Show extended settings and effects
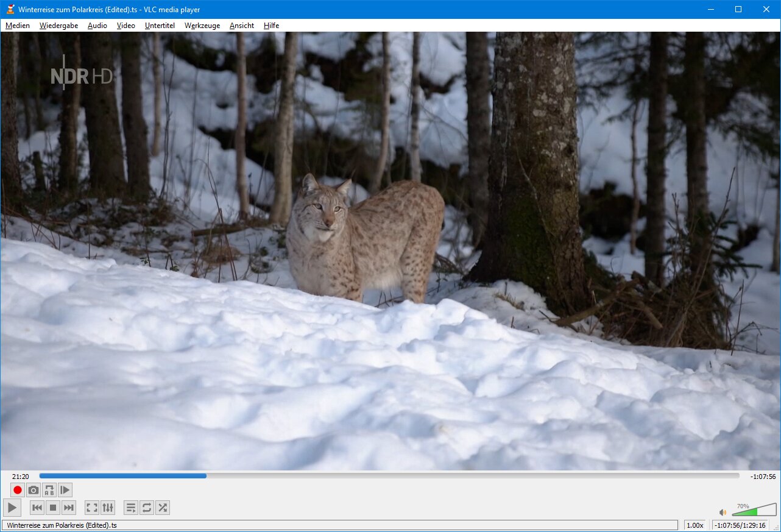The width and height of the screenshot is (781, 532). (x=108, y=508)
